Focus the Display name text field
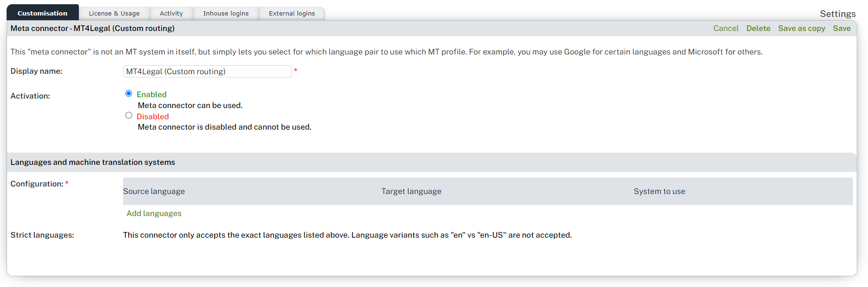868x287 pixels. click(207, 71)
